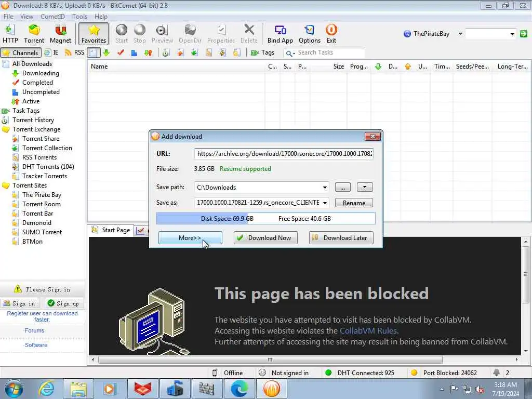Click the Sign up button
The image size is (532, 399).
coord(63,303)
